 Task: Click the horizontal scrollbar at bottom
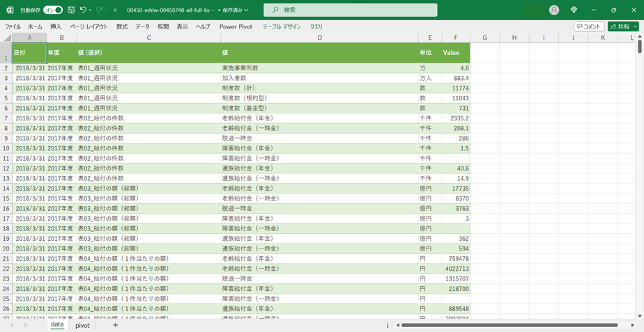click(509, 325)
